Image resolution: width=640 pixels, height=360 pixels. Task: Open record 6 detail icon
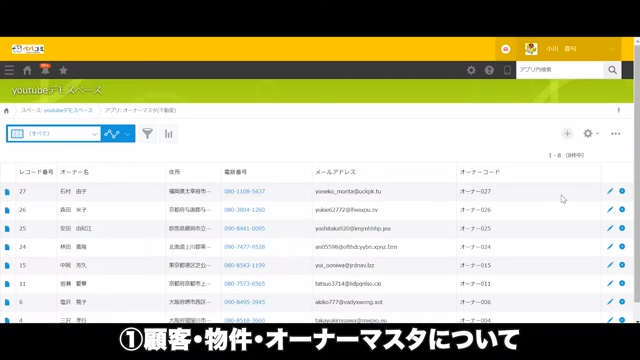pos(7,302)
